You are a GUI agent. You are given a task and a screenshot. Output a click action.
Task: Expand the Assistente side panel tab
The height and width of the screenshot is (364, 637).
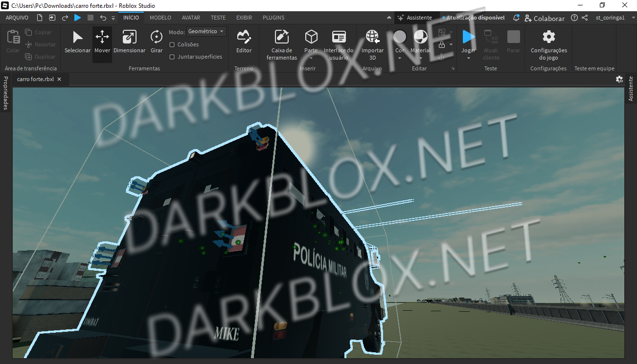[631, 88]
